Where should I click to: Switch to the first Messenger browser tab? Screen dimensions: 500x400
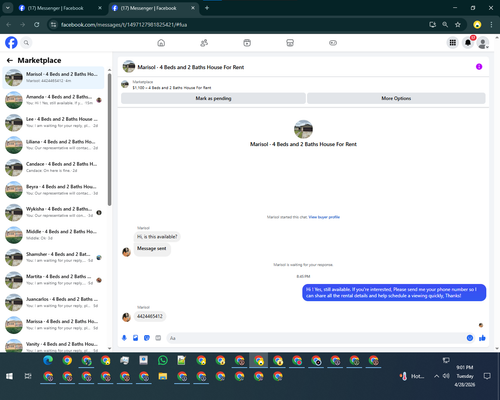(60, 8)
